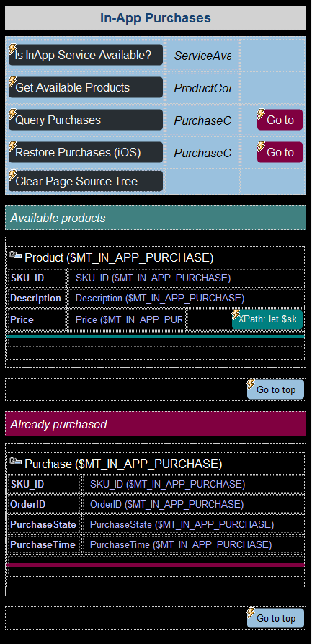Select the Query Purchases button
The width and height of the screenshot is (312, 644).
pos(86,120)
